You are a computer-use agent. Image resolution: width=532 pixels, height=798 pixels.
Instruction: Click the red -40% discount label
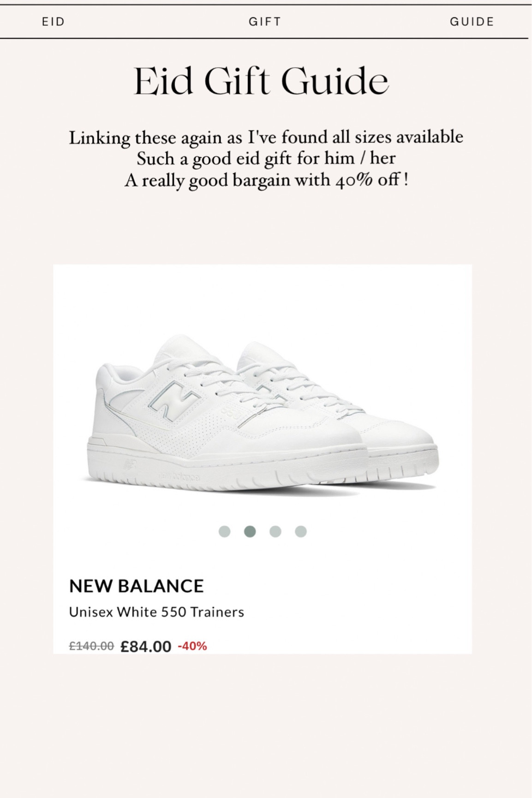tap(193, 645)
